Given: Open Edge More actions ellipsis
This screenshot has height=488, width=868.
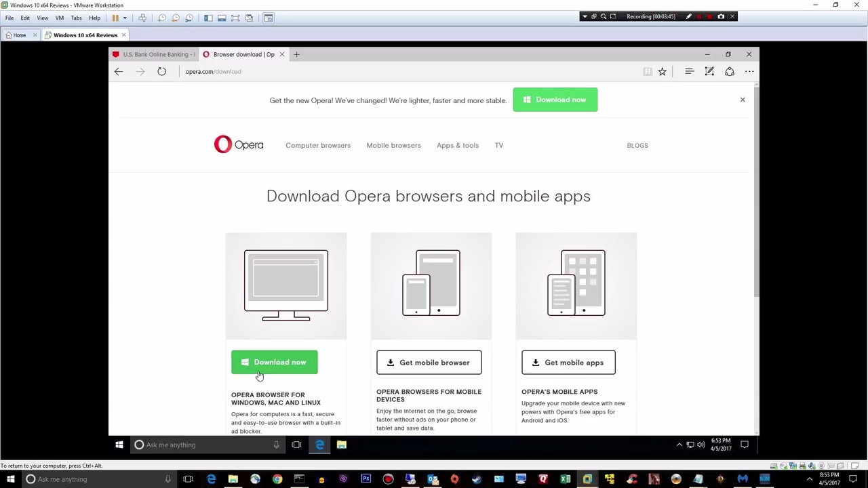Looking at the screenshot, I should tap(749, 71).
